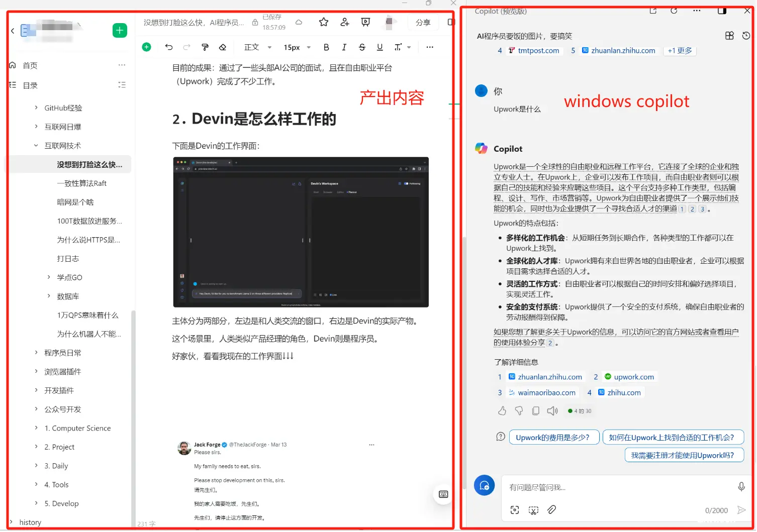
Task: Toggle the Copilot side pane layout
Action: (x=722, y=11)
